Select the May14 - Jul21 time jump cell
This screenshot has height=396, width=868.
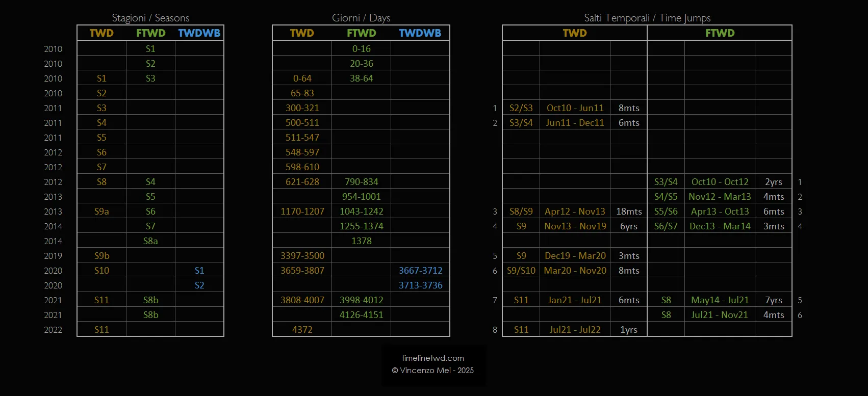click(720, 300)
